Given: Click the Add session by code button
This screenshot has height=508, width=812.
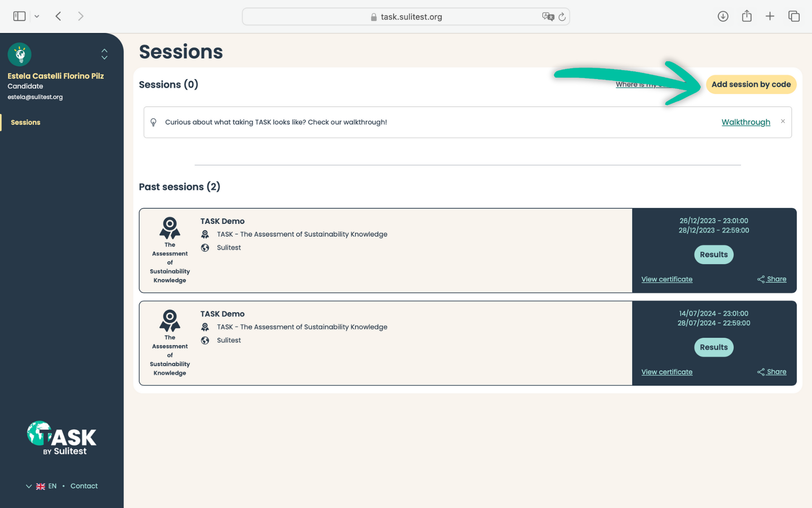Looking at the screenshot, I should pos(750,85).
